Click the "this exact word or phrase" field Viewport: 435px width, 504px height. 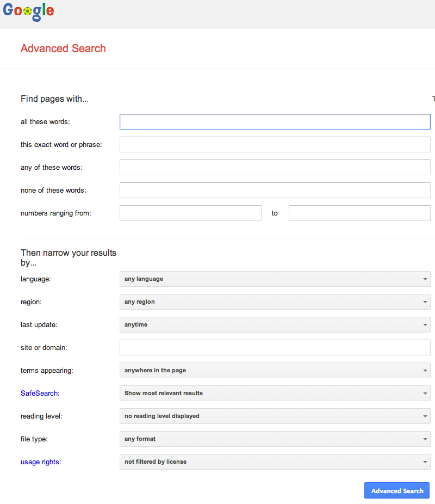point(275,145)
